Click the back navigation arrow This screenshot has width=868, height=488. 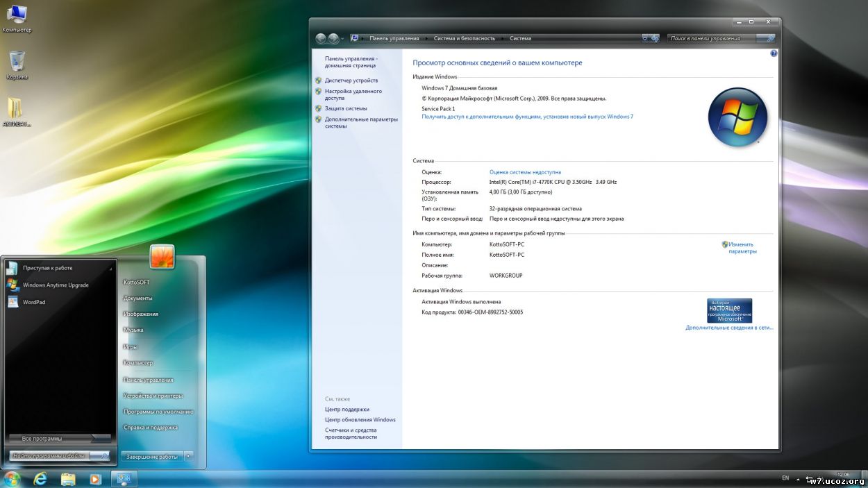[320, 38]
